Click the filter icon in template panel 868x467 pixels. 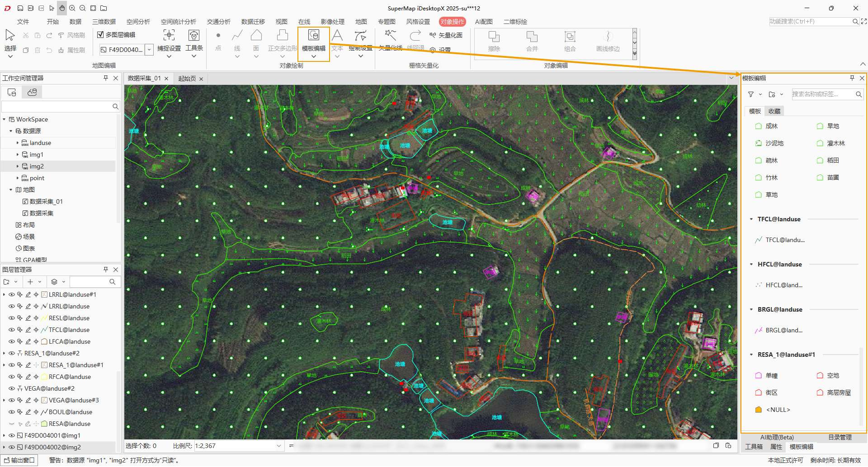tap(751, 94)
